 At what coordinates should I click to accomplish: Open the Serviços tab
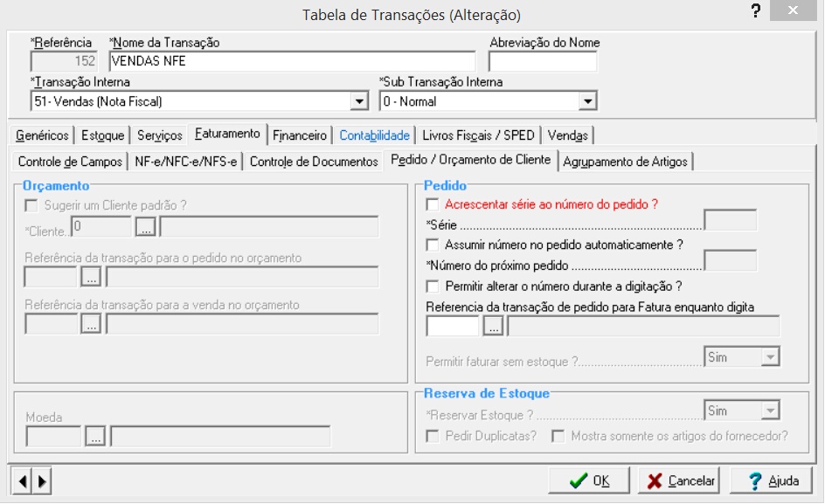pyautogui.click(x=159, y=135)
